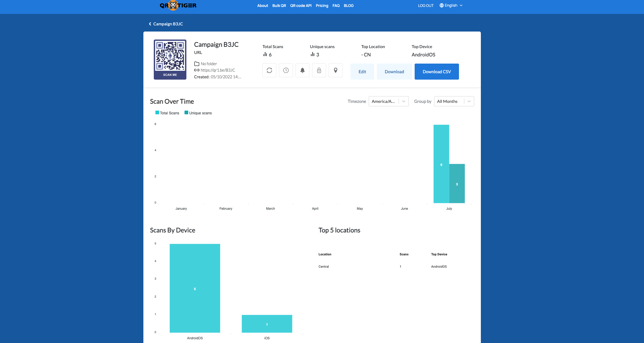
Task: Click the bell notification icon
Action: click(x=303, y=70)
